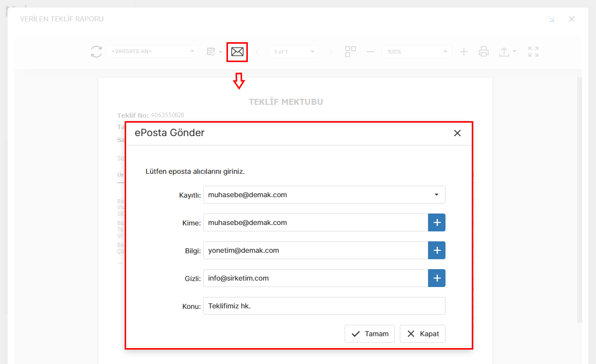Click the report's vertical scrollbar
Image resolution: width=596 pixels, height=364 pixels.
tap(579, 199)
